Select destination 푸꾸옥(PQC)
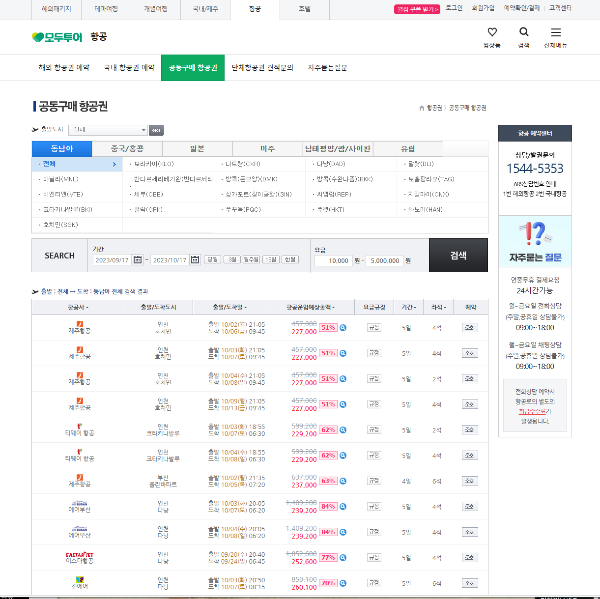 coord(243,210)
